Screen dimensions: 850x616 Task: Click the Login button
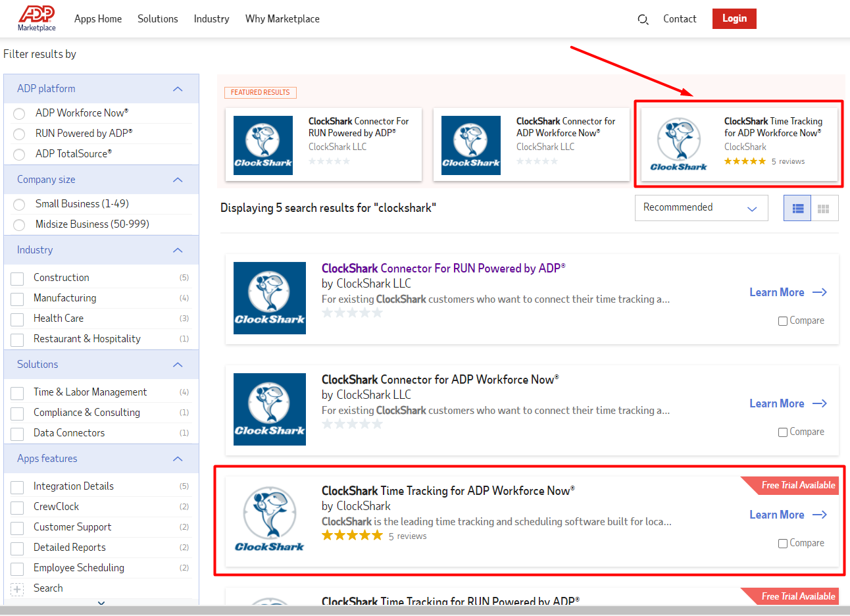734,18
